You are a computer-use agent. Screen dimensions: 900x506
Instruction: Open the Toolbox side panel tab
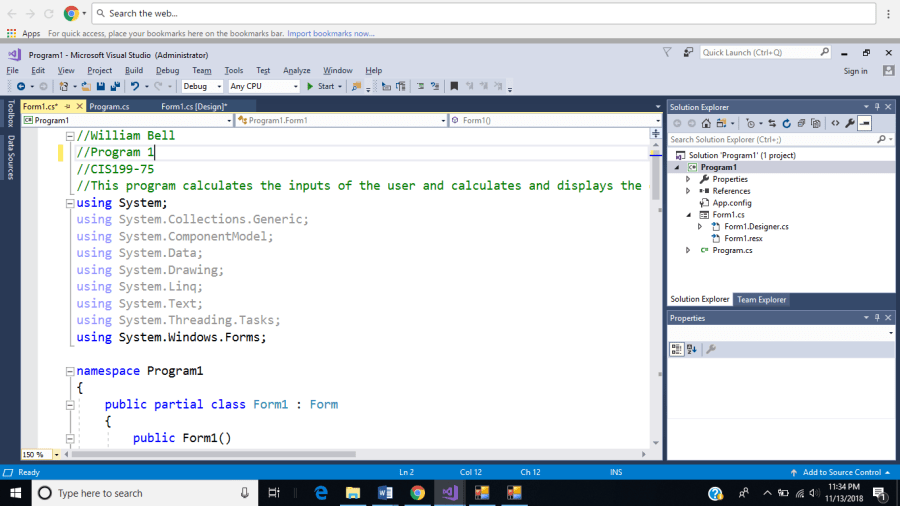coord(10,113)
